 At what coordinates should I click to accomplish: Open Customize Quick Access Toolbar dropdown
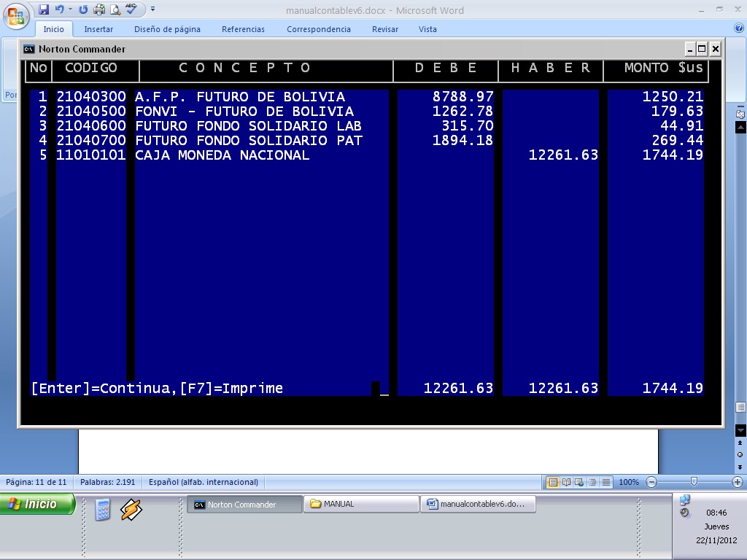click(x=153, y=9)
